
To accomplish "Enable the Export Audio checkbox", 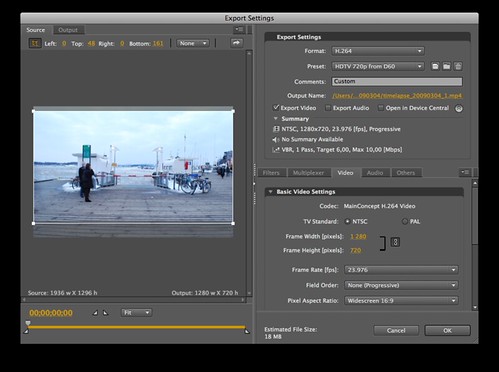I will [x=328, y=108].
